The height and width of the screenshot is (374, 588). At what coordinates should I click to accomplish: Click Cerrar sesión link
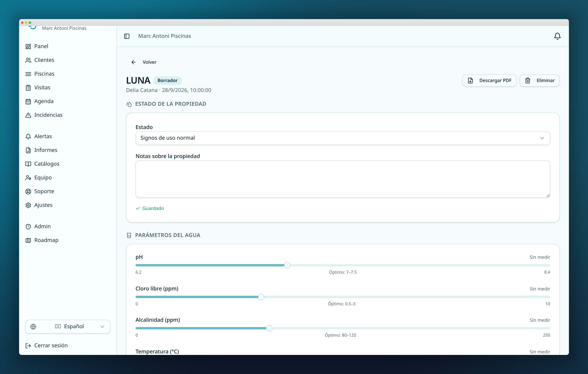(51, 345)
